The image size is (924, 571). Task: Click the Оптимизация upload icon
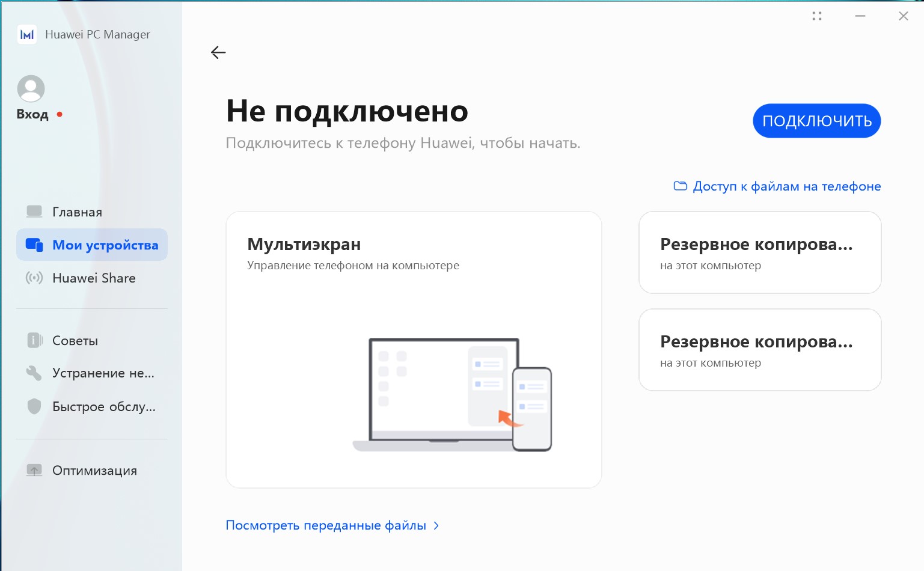pyautogui.click(x=34, y=470)
